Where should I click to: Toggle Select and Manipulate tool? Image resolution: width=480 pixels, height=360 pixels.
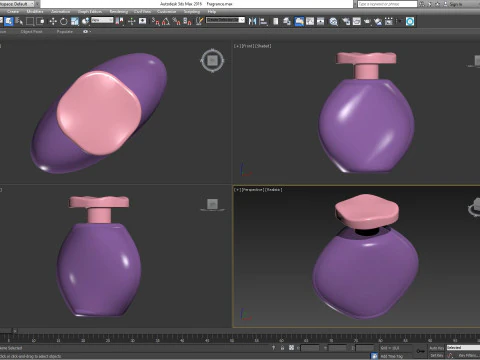tap(132, 21)
